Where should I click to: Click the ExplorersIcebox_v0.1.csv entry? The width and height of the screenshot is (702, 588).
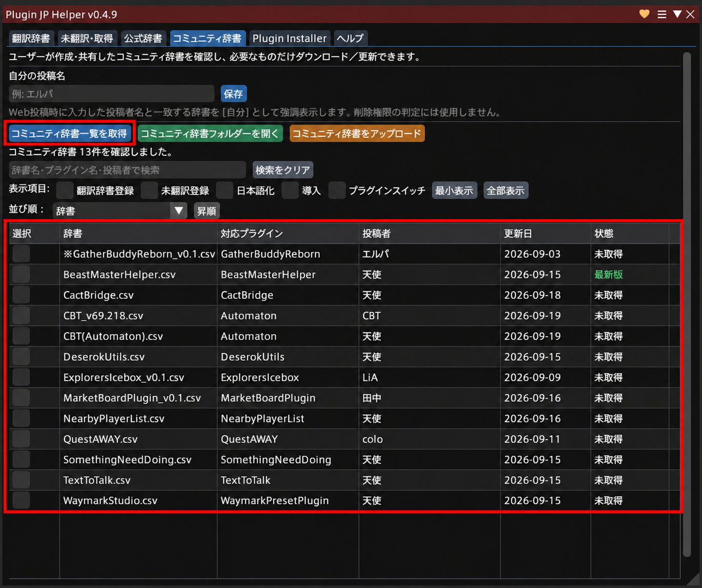(123, 377)
